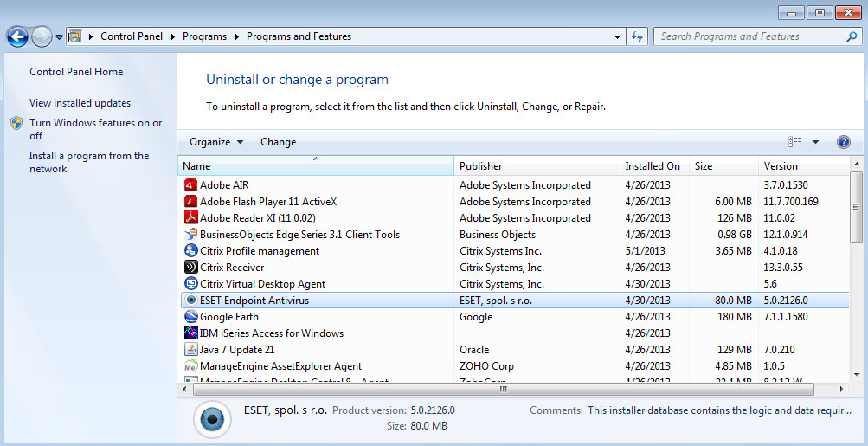Screen dimensions: 868x446
Task: Click the change view icon in toolbar
Action: click(795, 142)
